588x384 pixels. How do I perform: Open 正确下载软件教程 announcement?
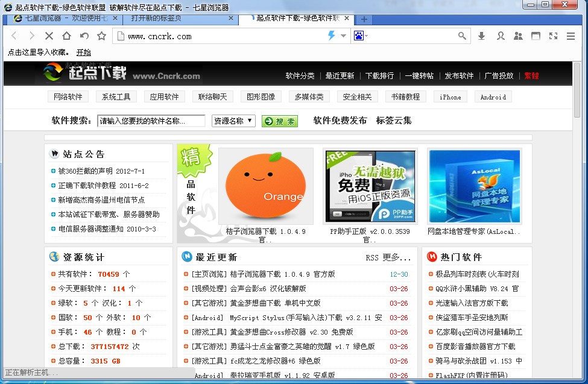point(104,186)
